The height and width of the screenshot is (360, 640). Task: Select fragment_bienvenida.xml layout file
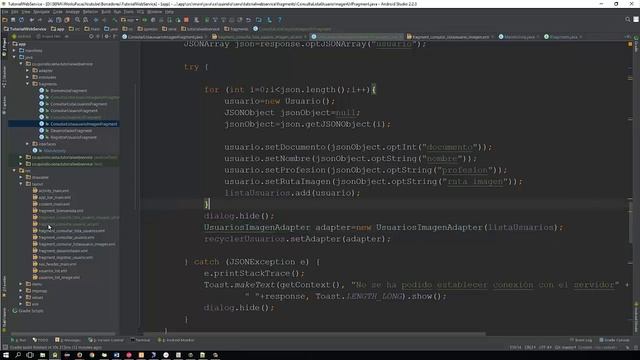click(61, 211)
